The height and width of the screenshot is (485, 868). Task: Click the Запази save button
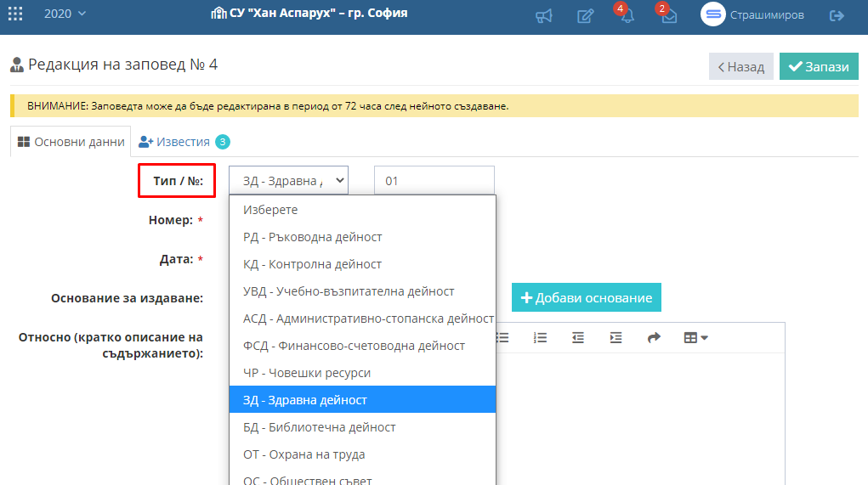coord(819,66)
